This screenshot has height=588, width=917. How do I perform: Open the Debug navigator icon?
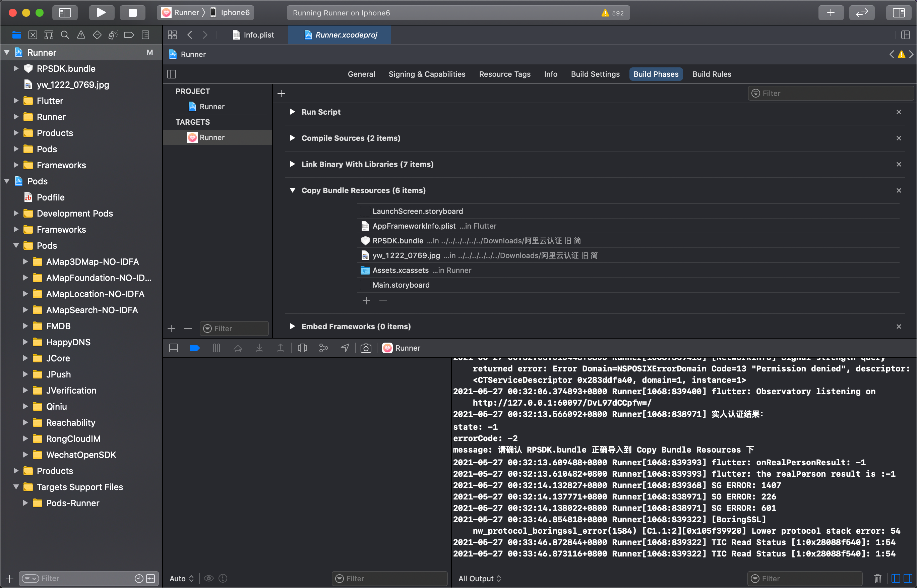pyautogui.click(x=113, y=35)
